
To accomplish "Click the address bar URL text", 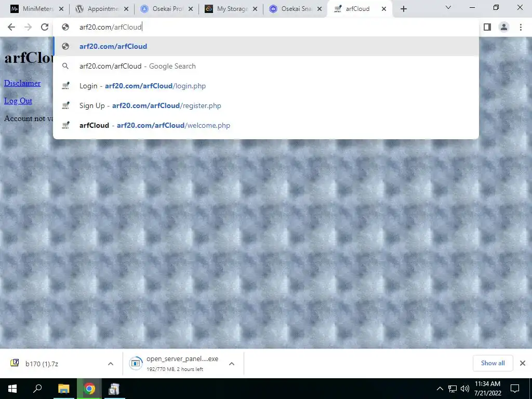I will (x=110, y=27).
